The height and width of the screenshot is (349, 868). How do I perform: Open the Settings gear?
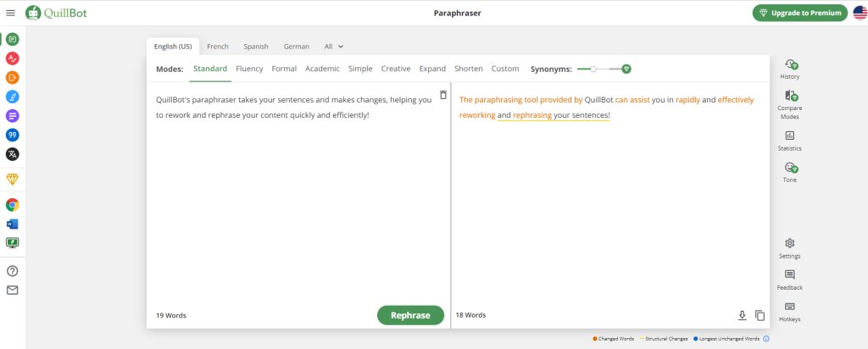point(789,248)
